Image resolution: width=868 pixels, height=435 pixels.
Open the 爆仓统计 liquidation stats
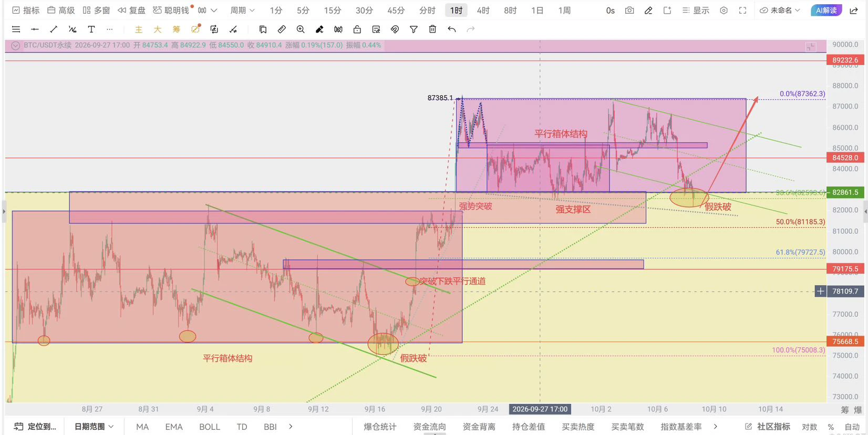click(x=380, y=427)
